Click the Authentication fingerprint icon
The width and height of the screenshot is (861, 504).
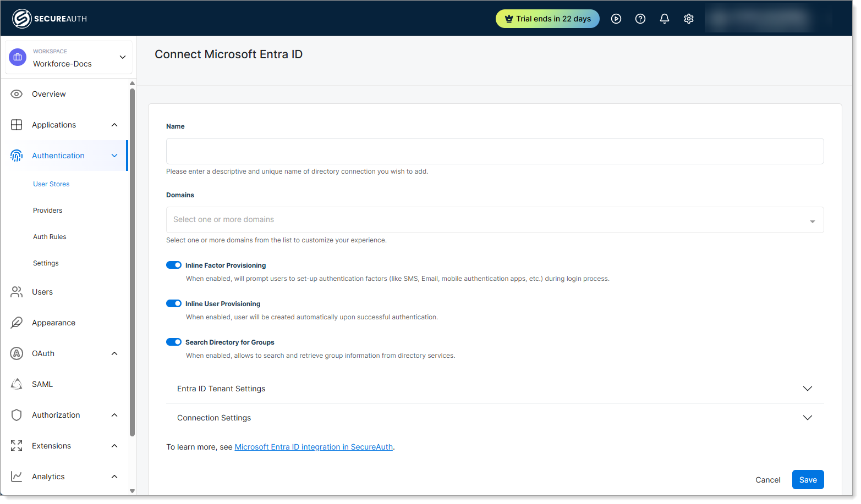click(17, 156)
